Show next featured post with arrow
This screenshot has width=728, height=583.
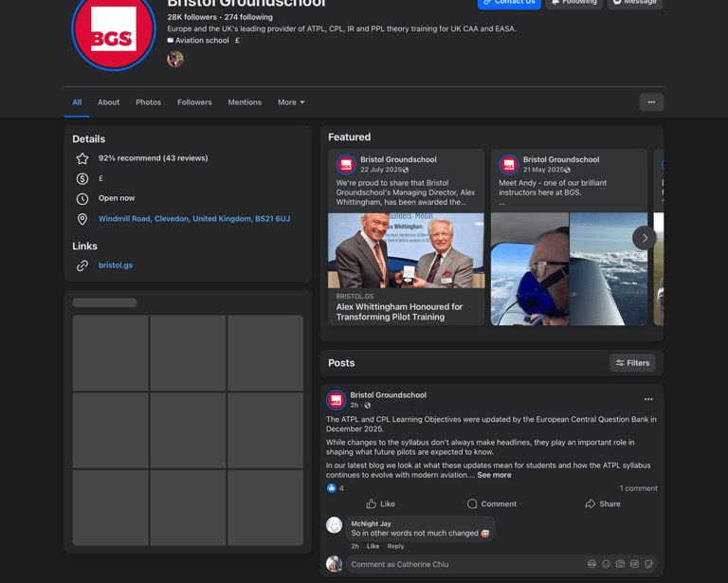[645, 238]
